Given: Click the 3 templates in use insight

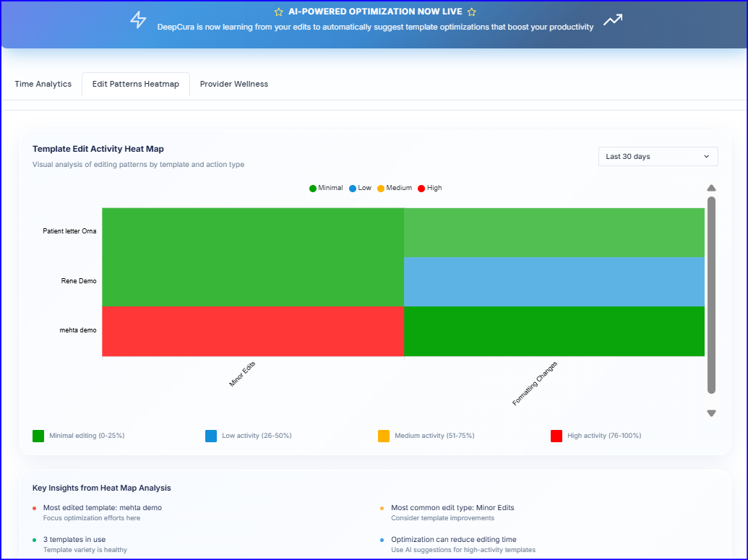Looking at the screenshot, I should tap(74, 540).
